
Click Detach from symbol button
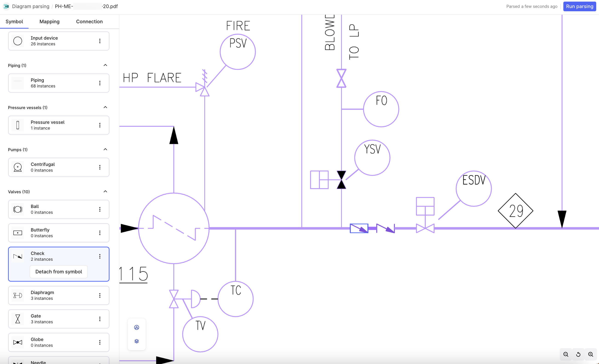[59, 272]
